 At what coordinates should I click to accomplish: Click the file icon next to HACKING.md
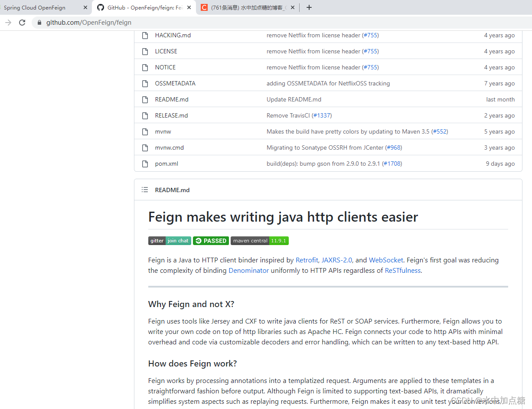145,35
